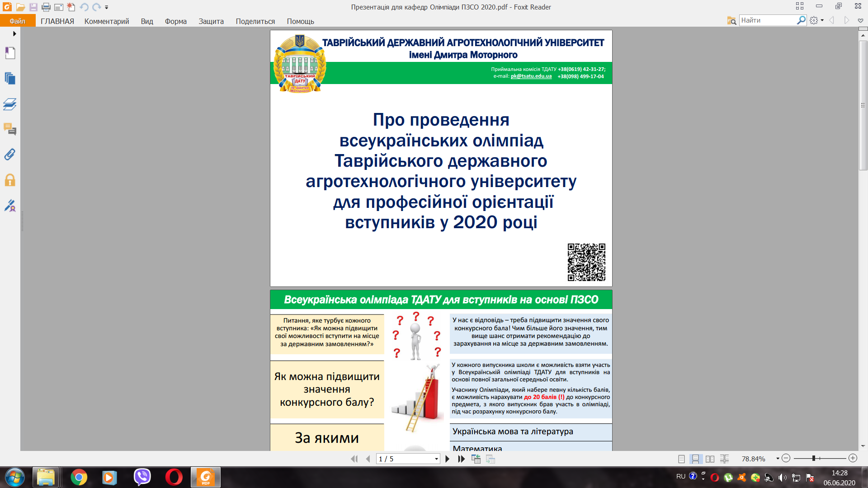Open the attachments panel paperclip icon

[x=10, y=155]
